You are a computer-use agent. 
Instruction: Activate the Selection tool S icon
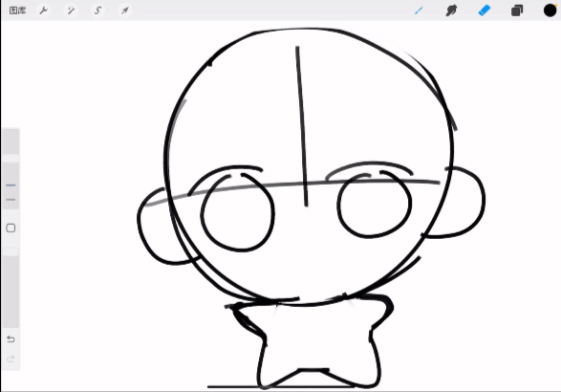click(97, 11)
